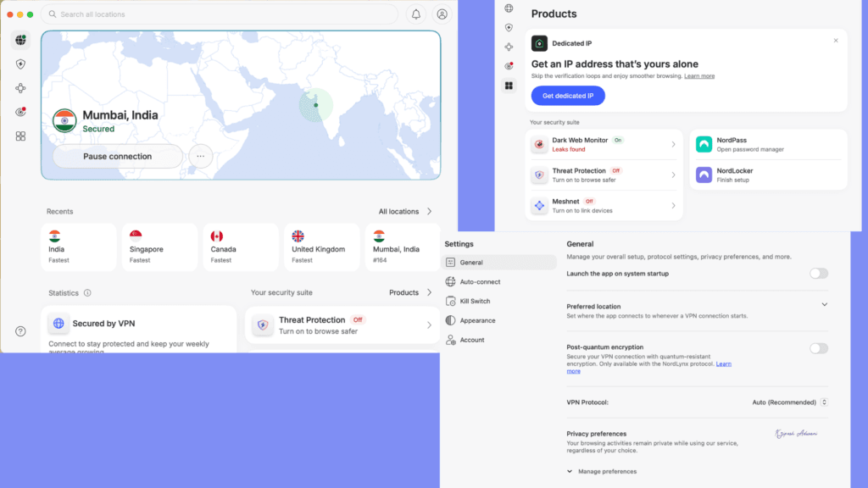
Task: Select General in Settings
Action: pos(500,263)
